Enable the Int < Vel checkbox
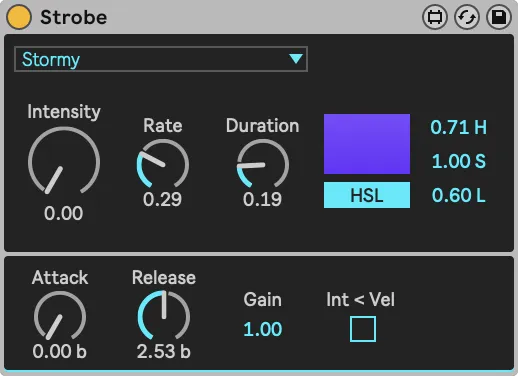This screenshot has width=518, height=376. coord(363,329)
